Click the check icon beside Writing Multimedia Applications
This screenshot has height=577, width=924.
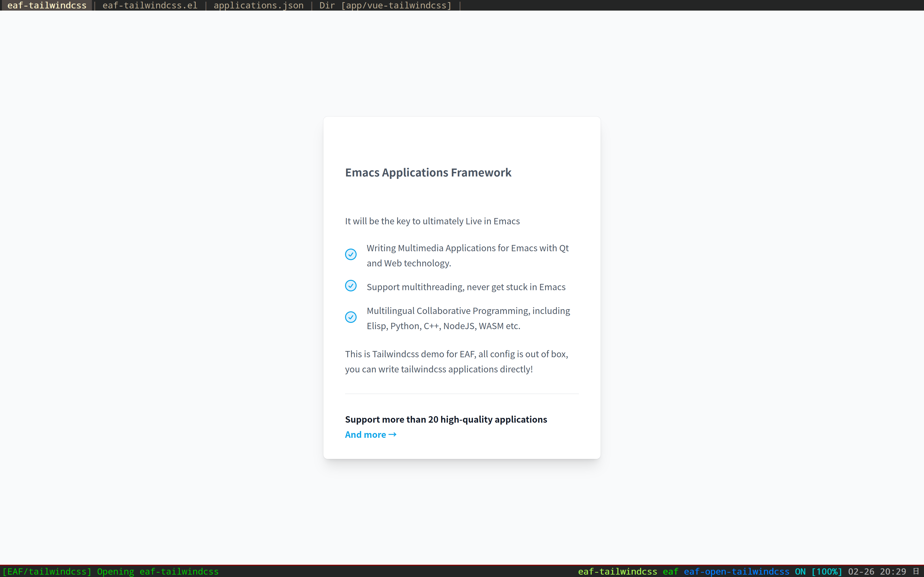point(351,254)
